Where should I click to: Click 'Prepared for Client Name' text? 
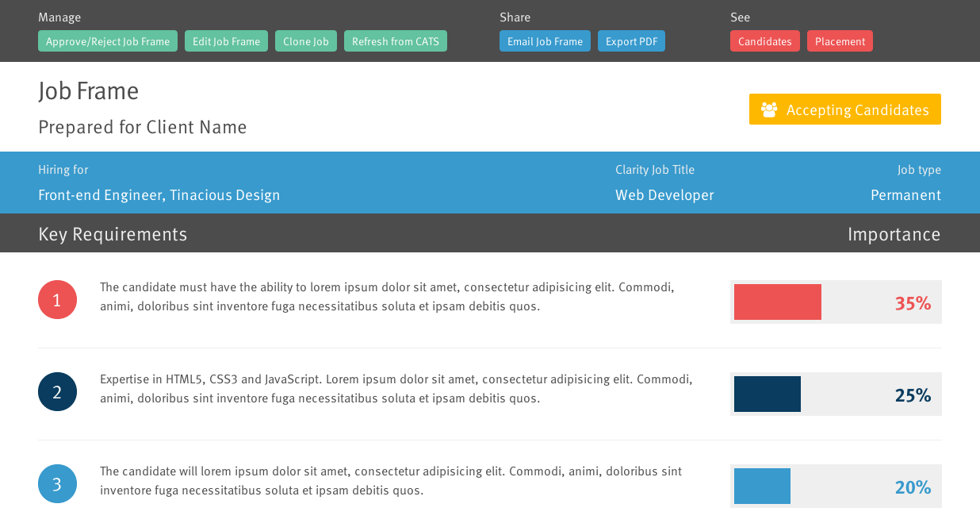[143, 127]
